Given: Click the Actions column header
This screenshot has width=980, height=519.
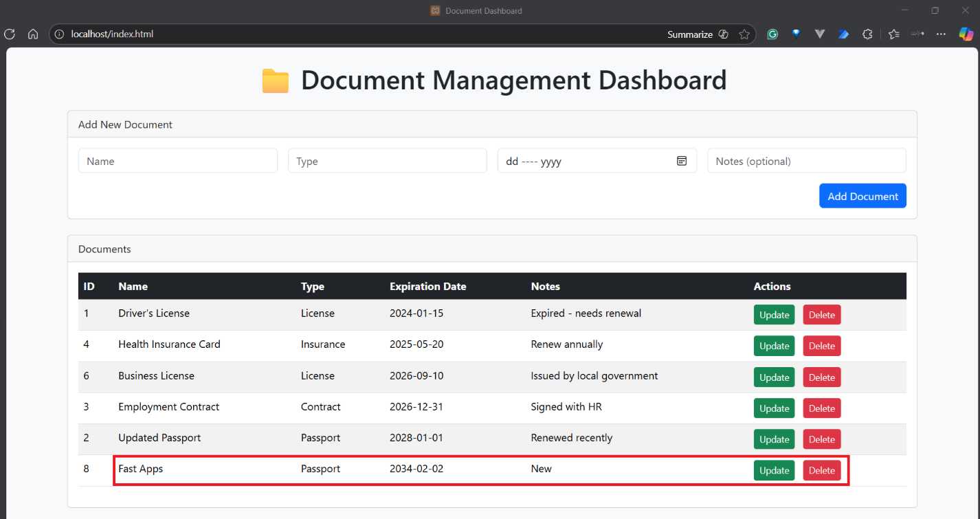Looking at the screenshot, I should click(x=772, y=287).
